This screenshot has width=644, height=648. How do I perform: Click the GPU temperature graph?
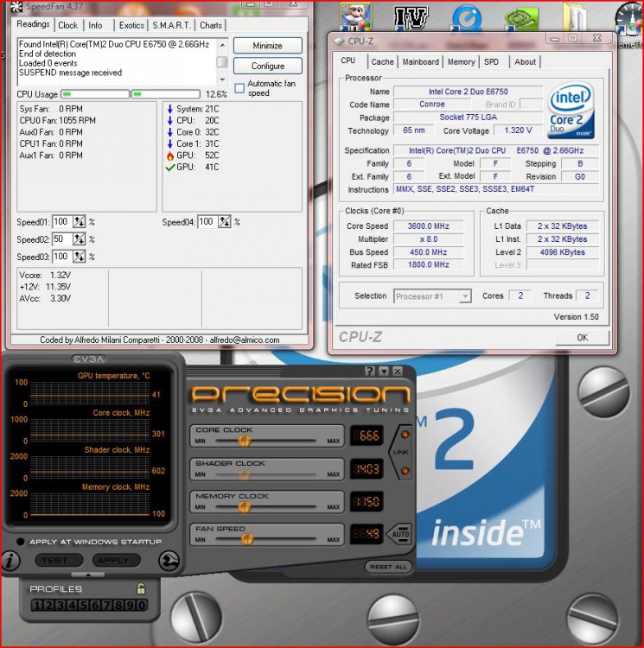point(90,393)
